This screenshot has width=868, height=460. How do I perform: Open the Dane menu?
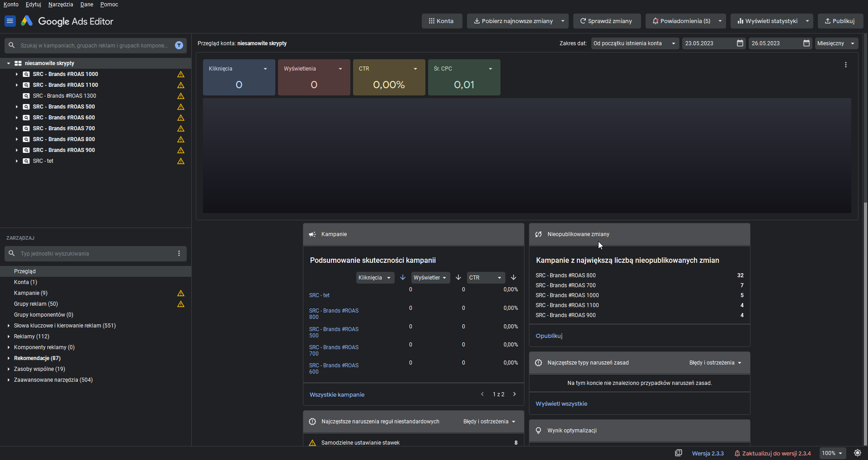[87, 5]
